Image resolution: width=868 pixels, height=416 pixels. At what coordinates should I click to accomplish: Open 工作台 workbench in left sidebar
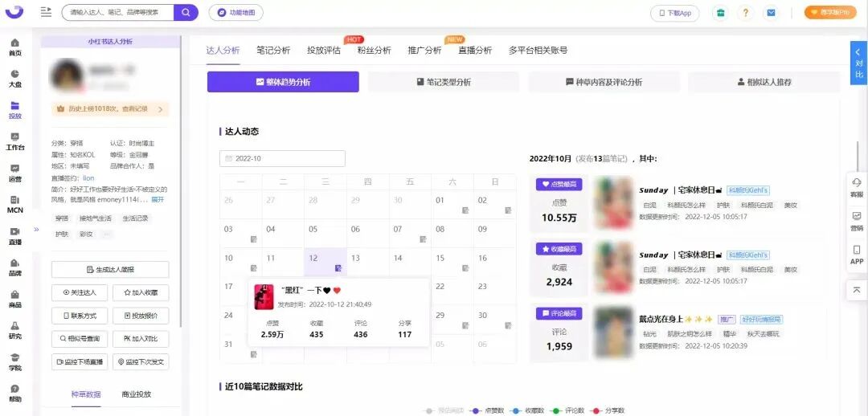pyautogui.click(x=15, y=141)
